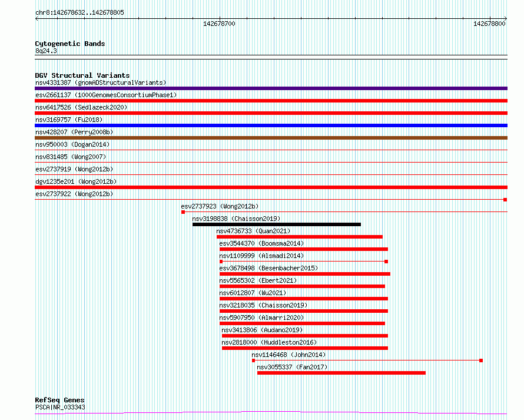524x420 pixels.
Task: Click the red end marker of esv2737922
Action: coord(505,200)
